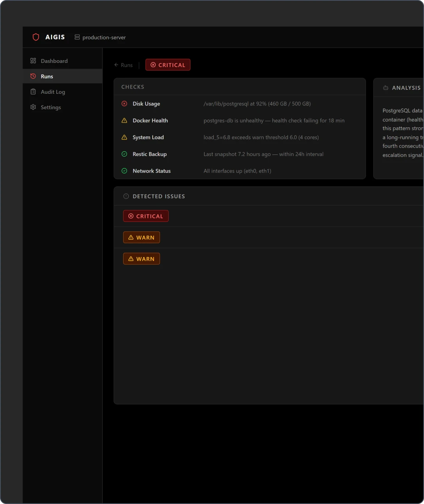Select the Restic Backup check label
Screen dimensions: 424x504
[x=150, y=154]
